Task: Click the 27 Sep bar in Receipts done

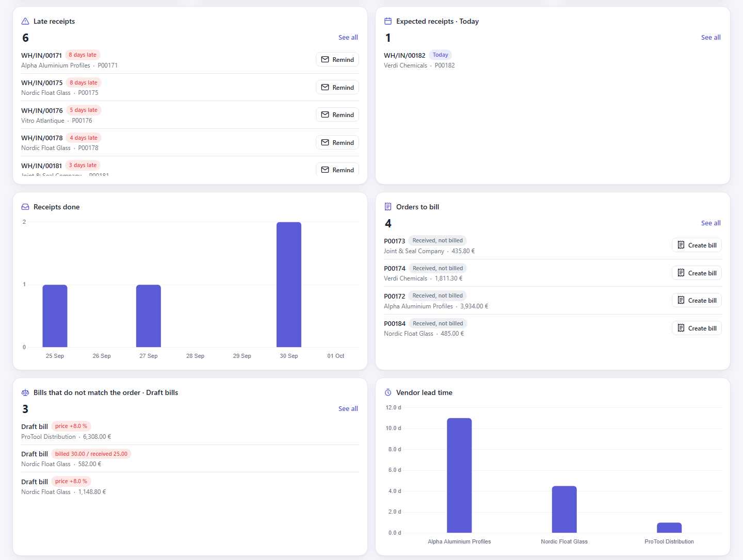Action: pos(149,316)
